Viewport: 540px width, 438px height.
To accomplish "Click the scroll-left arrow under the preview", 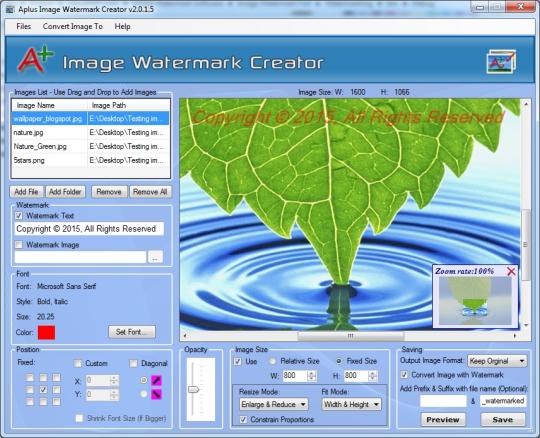I will tap(185, 336).
